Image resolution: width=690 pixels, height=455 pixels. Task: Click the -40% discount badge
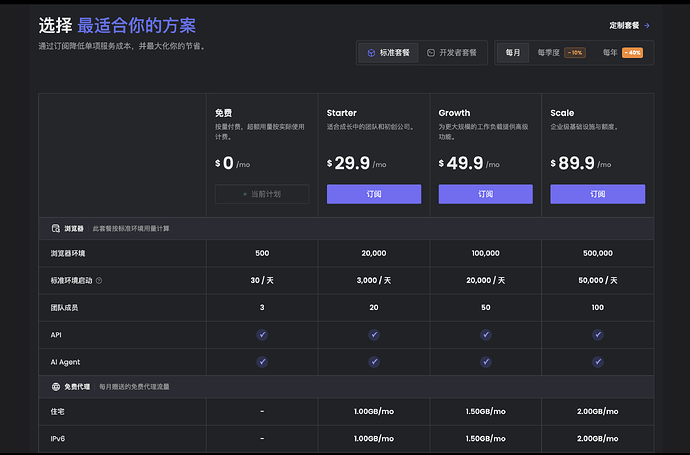633,53
